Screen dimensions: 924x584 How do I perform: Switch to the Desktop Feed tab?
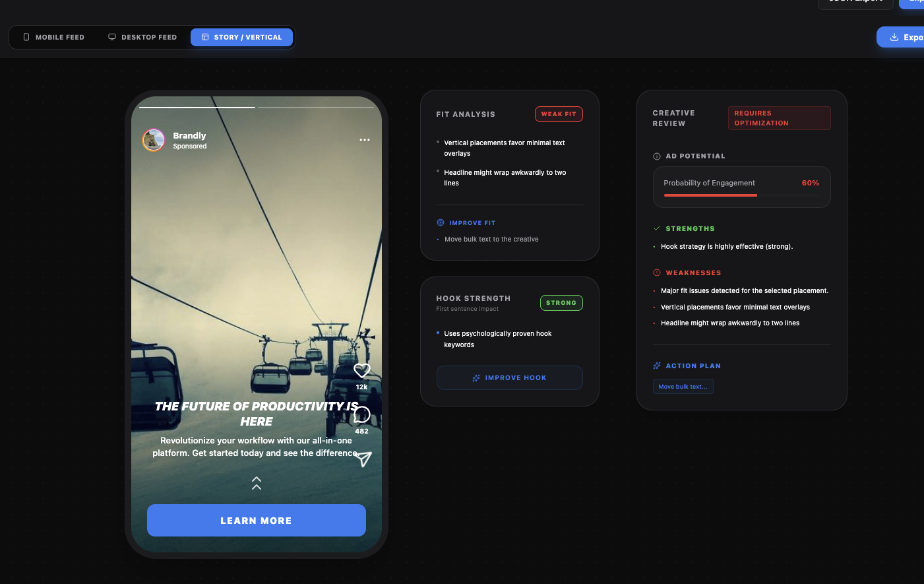142,38
